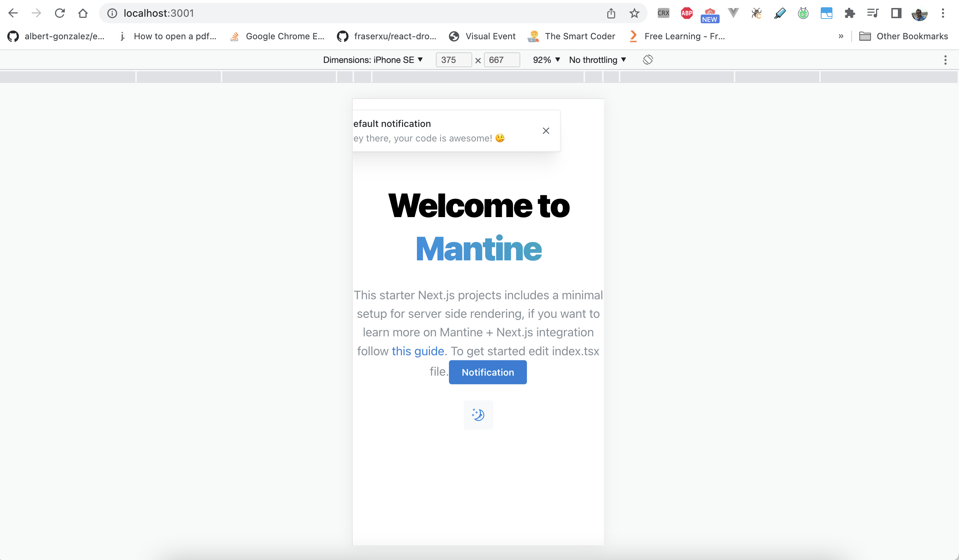959x560 pixels.
Task: Click the dark mode moon button on the page
Action: [478, 415]
